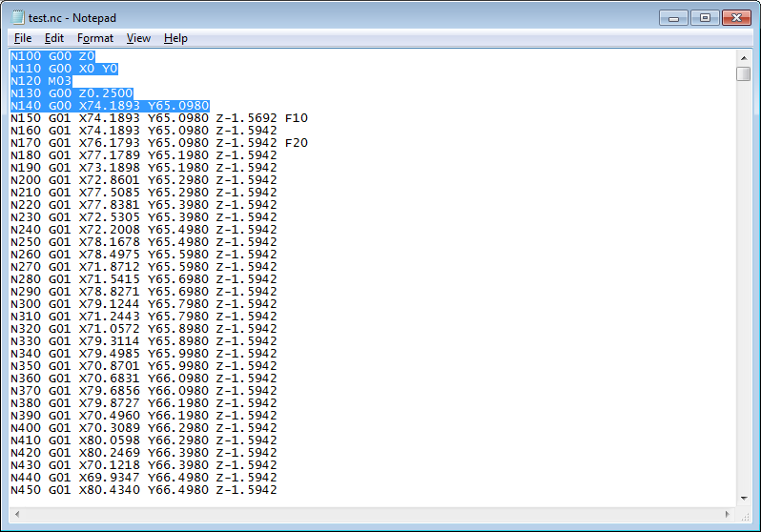
Task: Click the line starting with N140
Action: tap(110, 105)
